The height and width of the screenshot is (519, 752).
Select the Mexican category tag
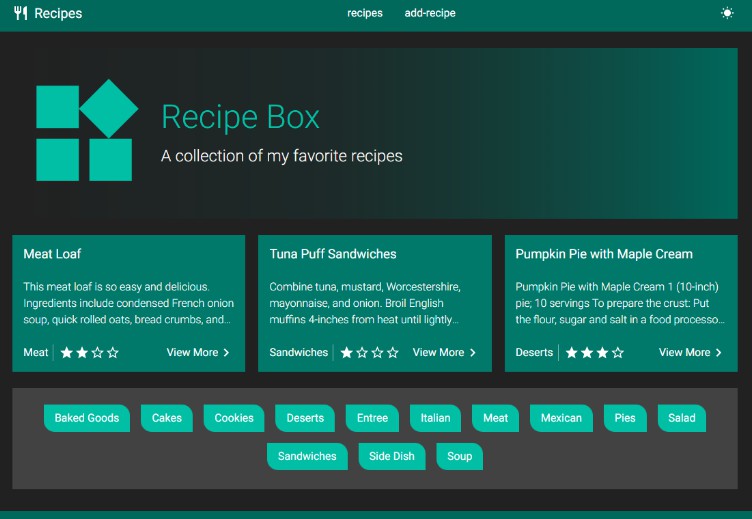561,418
